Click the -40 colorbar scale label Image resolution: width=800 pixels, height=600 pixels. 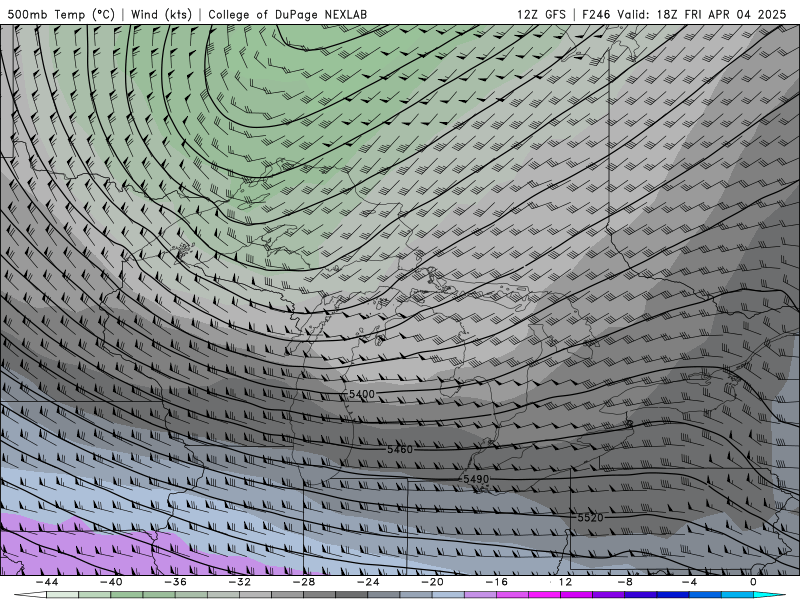(x=111, y=582)
